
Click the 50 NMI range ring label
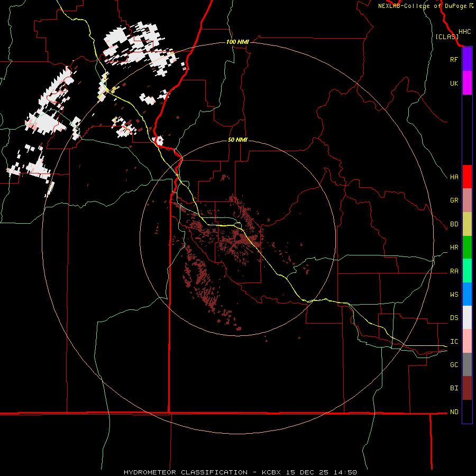(x=237, y=140)
